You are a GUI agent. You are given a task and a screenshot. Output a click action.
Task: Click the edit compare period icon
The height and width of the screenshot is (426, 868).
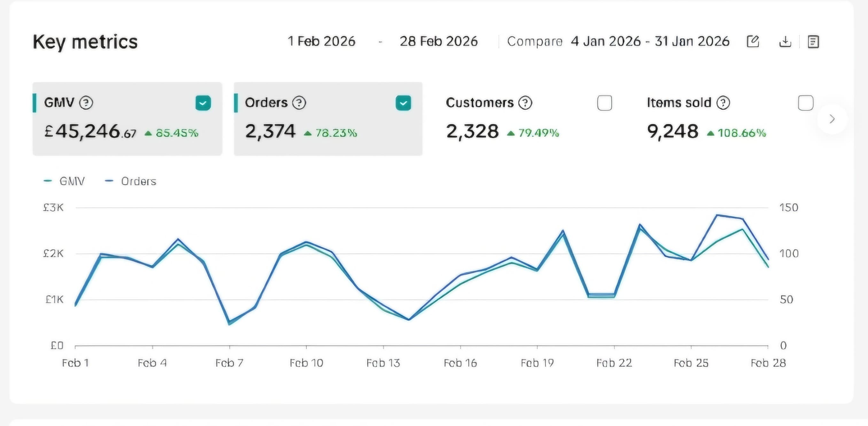point(753,42)
